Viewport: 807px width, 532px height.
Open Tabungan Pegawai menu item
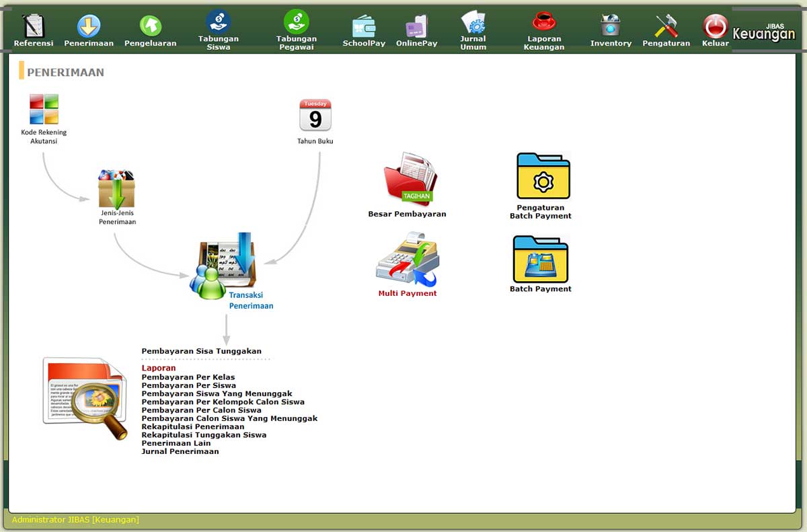coord(296,30)
